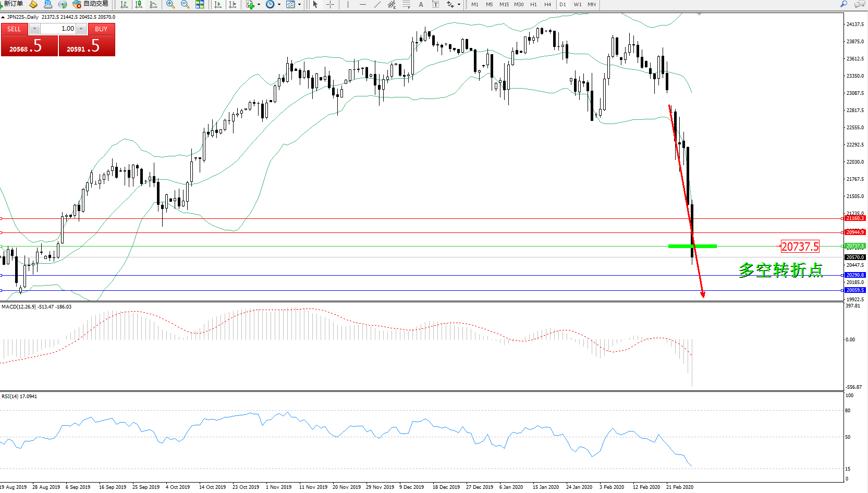Click the green 20737.5 horizontal level line marker
The height and width of the screenshot is (493, 868).
(692, 246)
